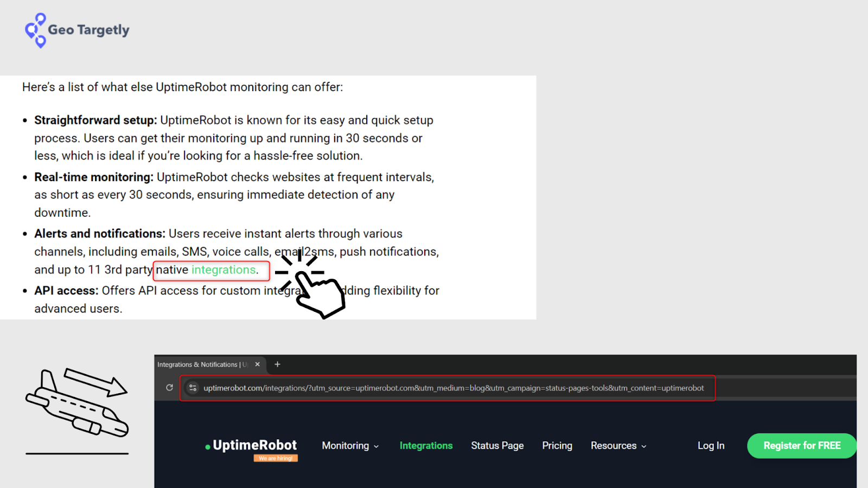
Task: Click the Real-time monitoring heading
Action: click(x=94, y=177)
